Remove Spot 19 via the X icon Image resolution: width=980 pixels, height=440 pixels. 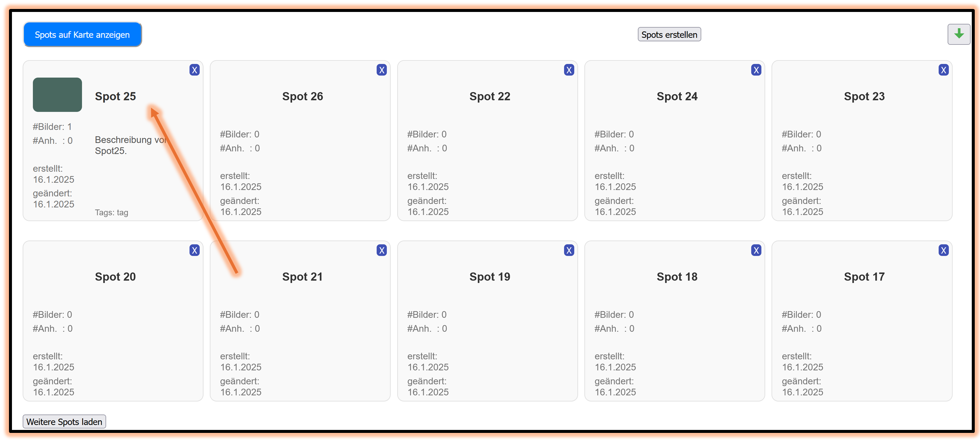click(569, 250)
